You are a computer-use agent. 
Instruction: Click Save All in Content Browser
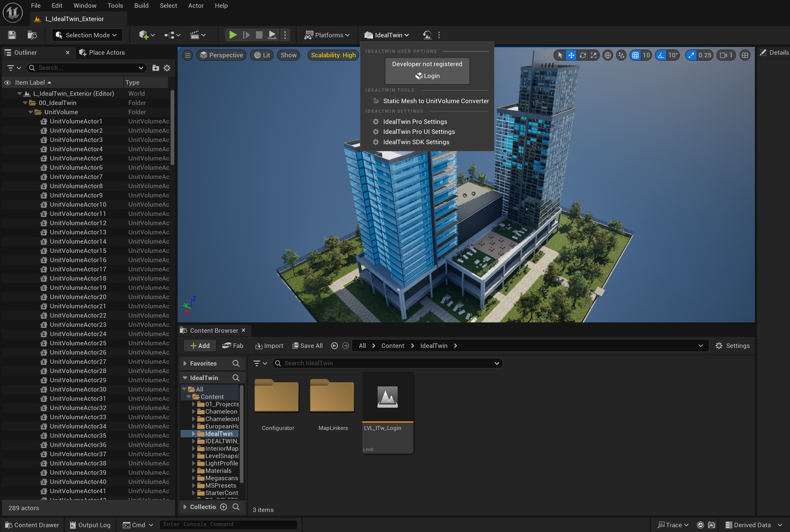307,346
